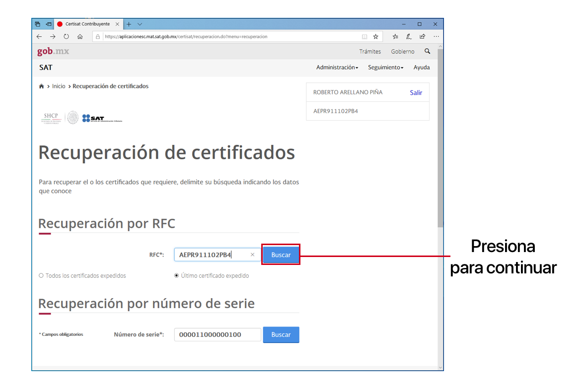
Task: Click the browser address bar URL
Action: click(x=186, y=37)
